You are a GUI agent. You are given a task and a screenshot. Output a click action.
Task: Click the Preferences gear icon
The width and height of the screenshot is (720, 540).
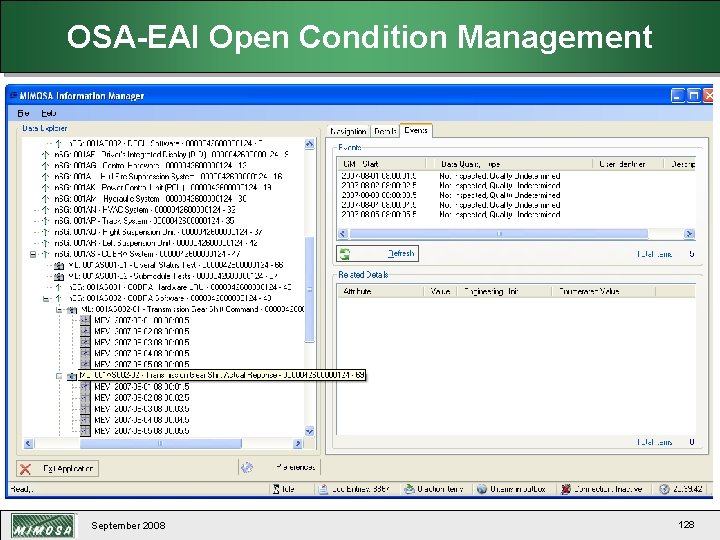pos(247,467)
